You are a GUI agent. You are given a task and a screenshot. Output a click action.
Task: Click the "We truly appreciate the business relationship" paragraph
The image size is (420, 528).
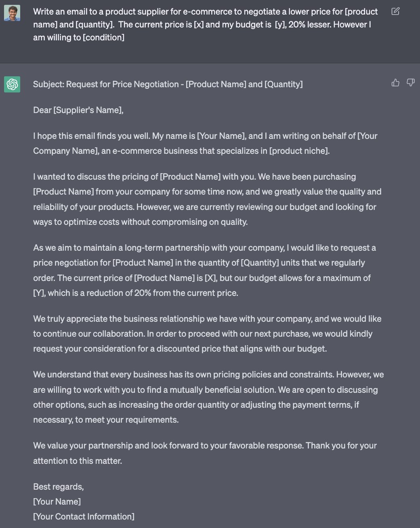pyautogui.click(x=207, y=334)
